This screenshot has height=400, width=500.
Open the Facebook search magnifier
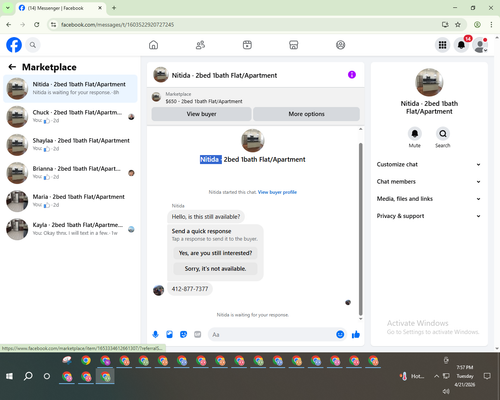coord(33,45)
